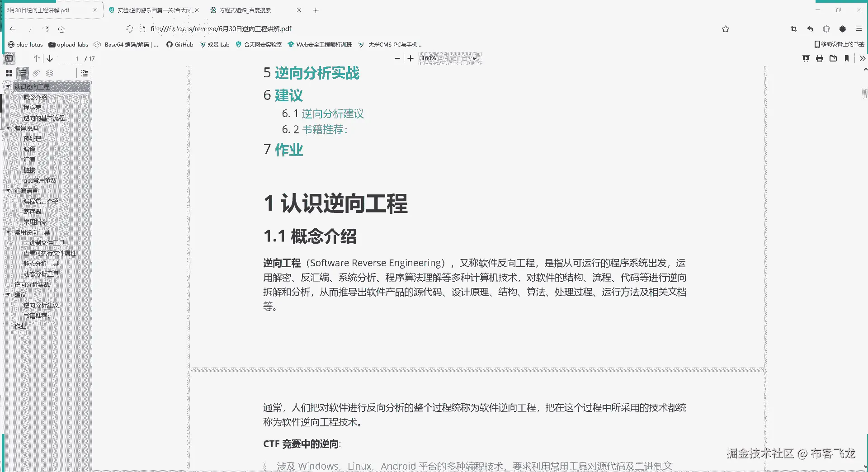Zoom out of the PDF document

[397, 58]
